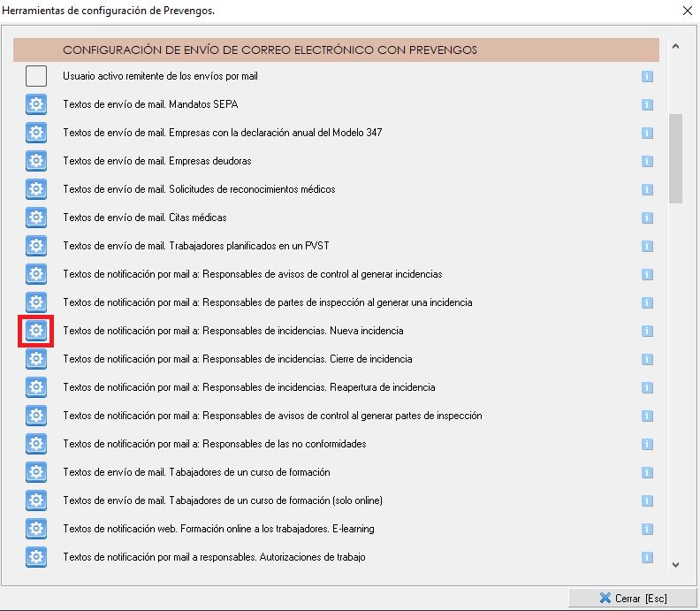
Task: Open gear settings for Mandatos SEPA mail texts
Action: (x=36, y=104)
